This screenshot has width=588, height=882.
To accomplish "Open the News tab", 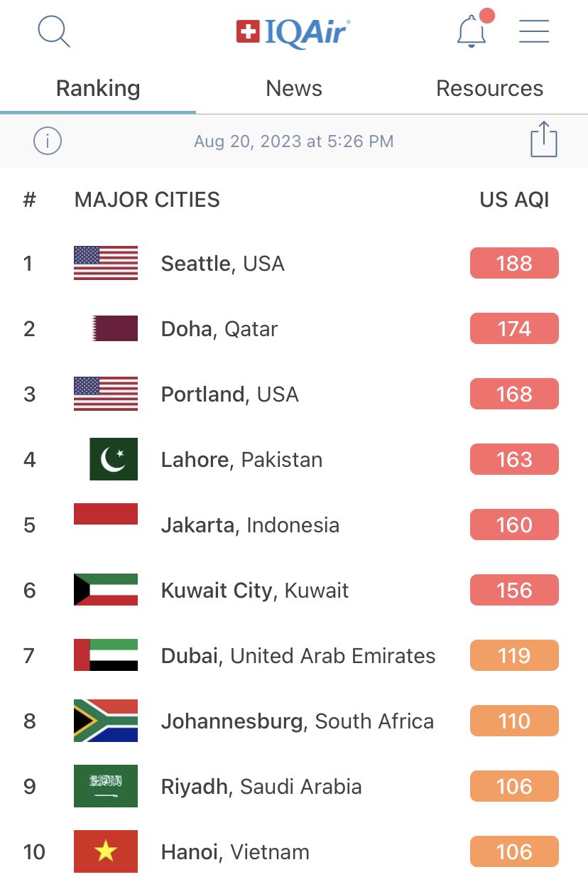I will click(x=294, y=89).
